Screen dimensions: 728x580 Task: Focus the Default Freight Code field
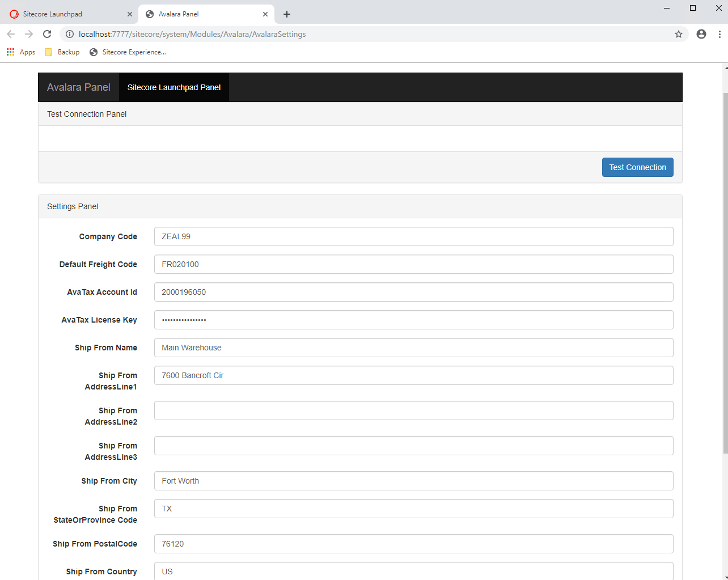pyautogui.click(x=414, y=264)
